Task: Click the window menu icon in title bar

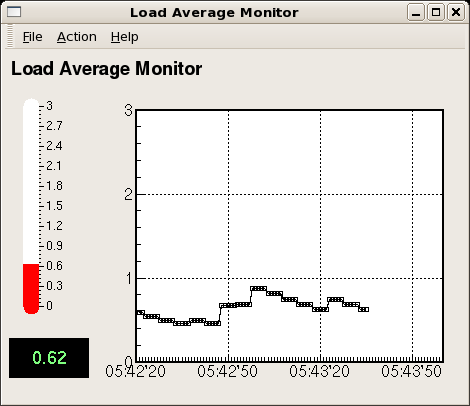Action: [14, 12]
